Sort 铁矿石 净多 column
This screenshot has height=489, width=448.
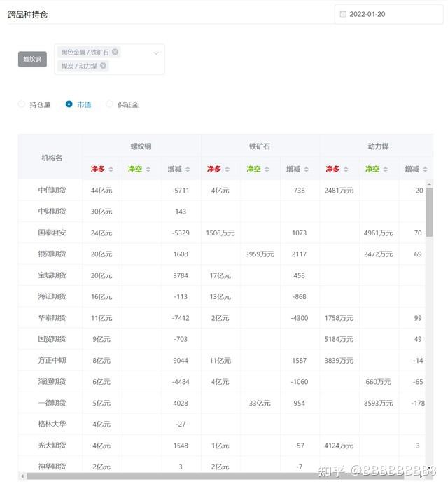tap(228, 170)
